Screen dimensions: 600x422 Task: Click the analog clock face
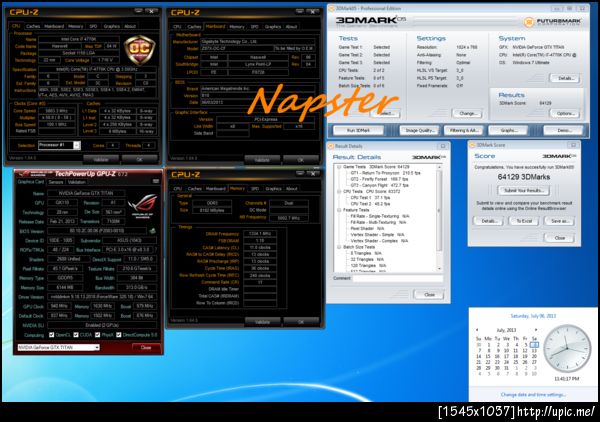[x=567, y=348]
